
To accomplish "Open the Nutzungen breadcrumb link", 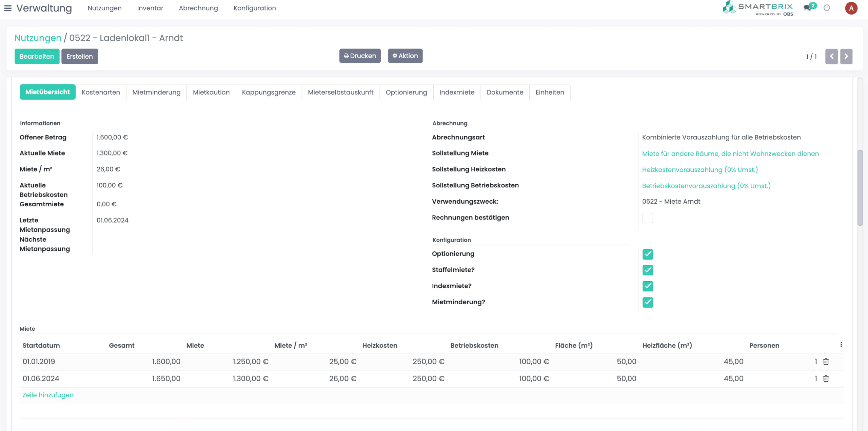I will click(x=38, y=38).
